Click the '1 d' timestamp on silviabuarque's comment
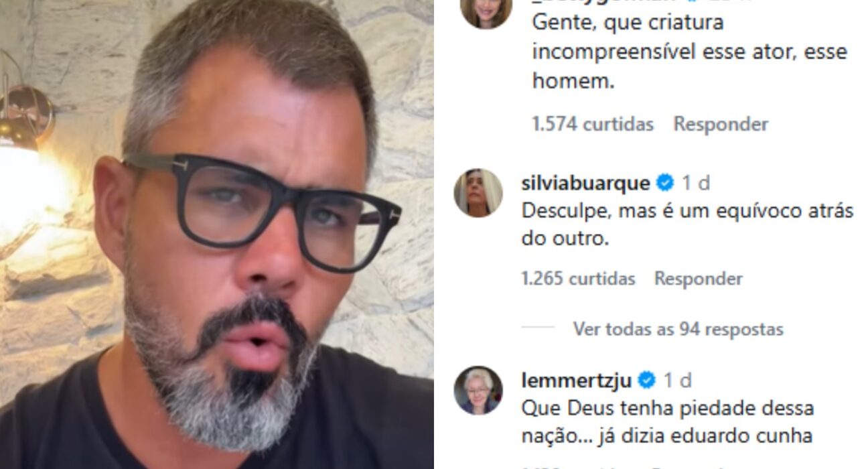Viewport: 868px width, 469px height. 696,183
